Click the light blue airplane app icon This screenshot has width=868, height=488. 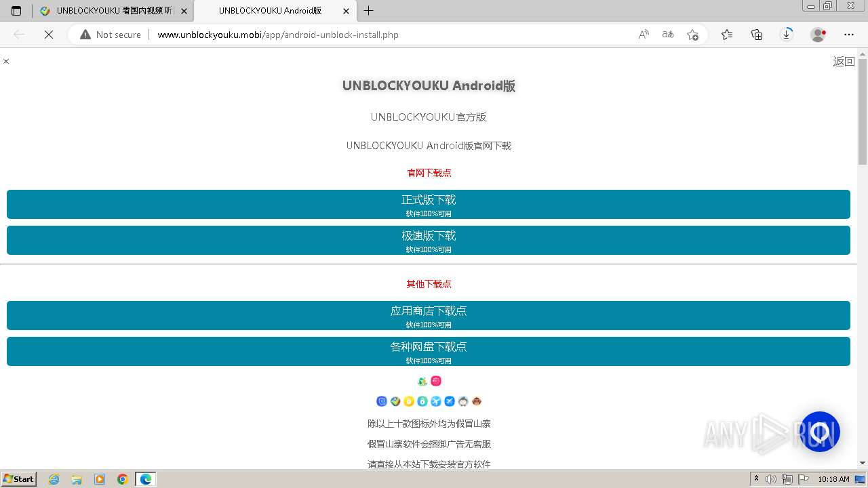[436, 401]
